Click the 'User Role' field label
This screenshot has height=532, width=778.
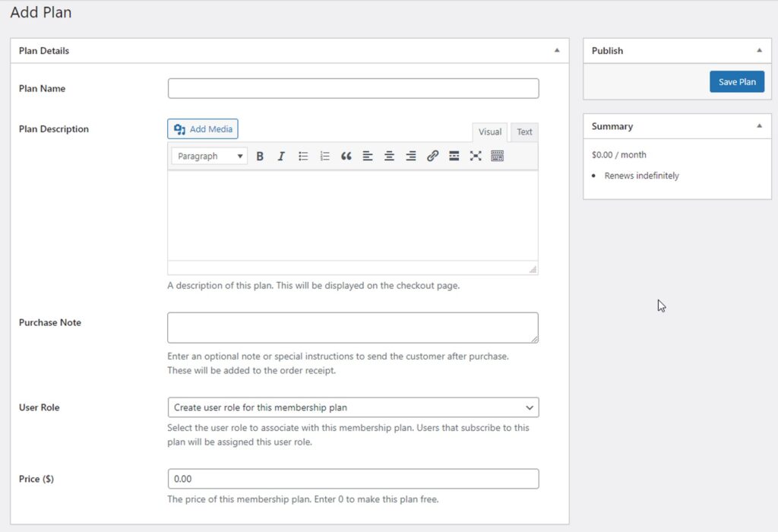tap(40, 407)
